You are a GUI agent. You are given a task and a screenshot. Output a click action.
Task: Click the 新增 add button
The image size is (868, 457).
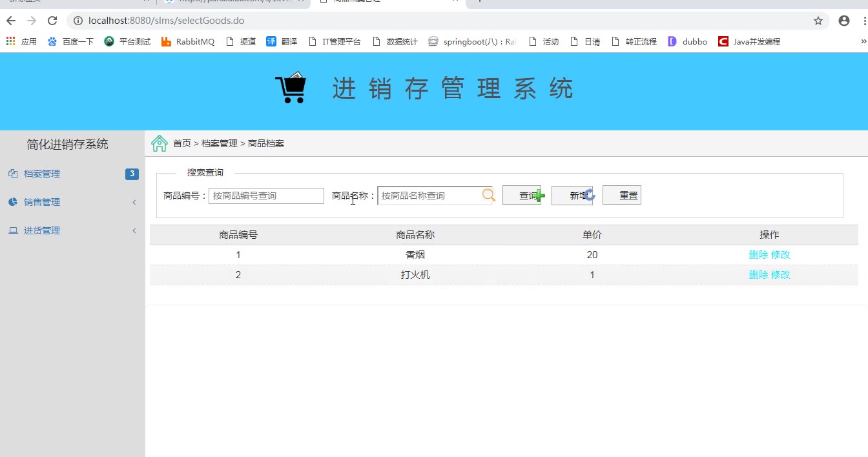pyautogui.click(x=572, y=196)
